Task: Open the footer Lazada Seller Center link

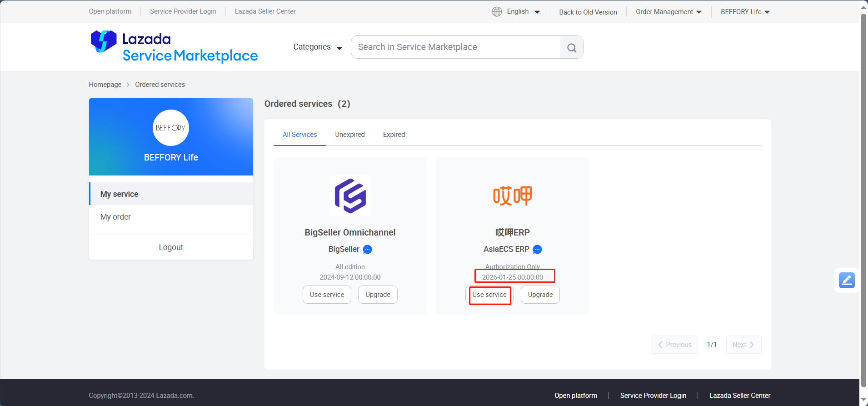Action: (x=740, y=396)
